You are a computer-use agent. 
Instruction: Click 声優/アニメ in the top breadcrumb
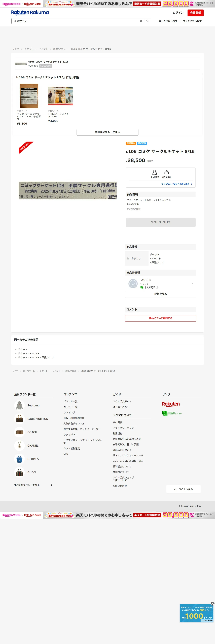59,49
